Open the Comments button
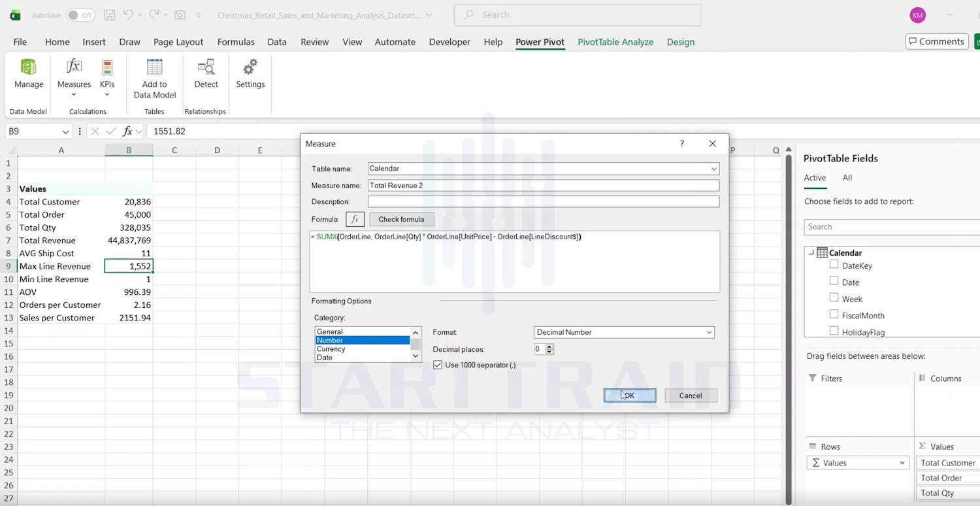The width and height of the screenshot is (980, 506). (937, 41)
